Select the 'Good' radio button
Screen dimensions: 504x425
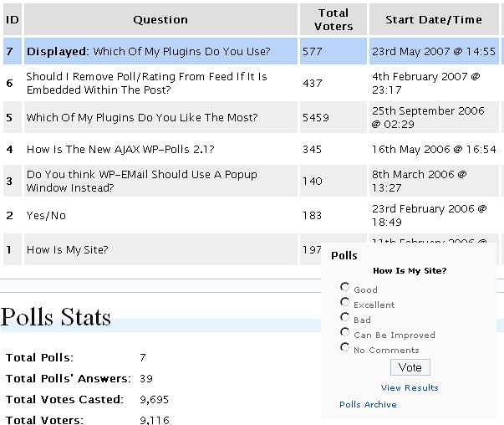[x=344, y=288]
